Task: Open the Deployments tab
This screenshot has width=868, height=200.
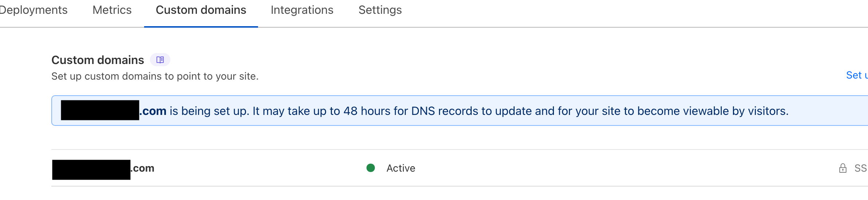Action: point(33,10)
